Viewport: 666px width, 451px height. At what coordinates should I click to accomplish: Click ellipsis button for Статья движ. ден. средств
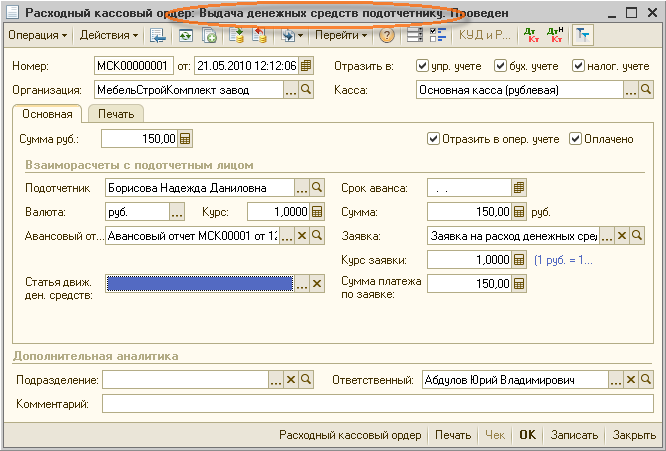point(302,284)
